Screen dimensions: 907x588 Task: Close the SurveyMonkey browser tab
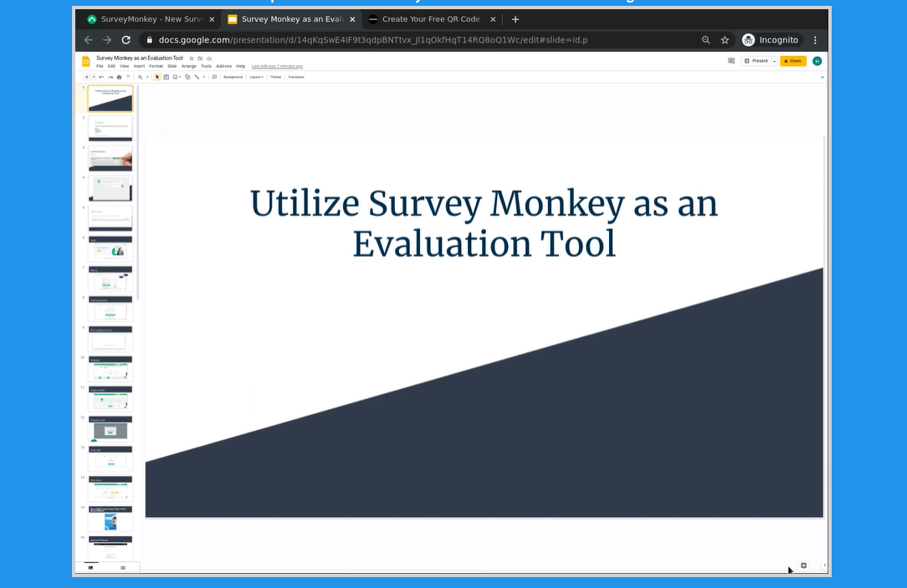[x=212, y=19]
